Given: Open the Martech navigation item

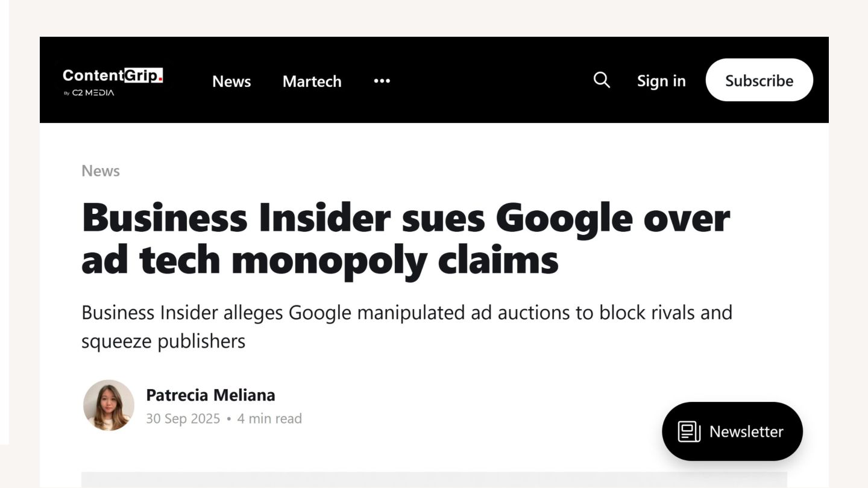Looking at the screenshot, I should coord(312,81).
